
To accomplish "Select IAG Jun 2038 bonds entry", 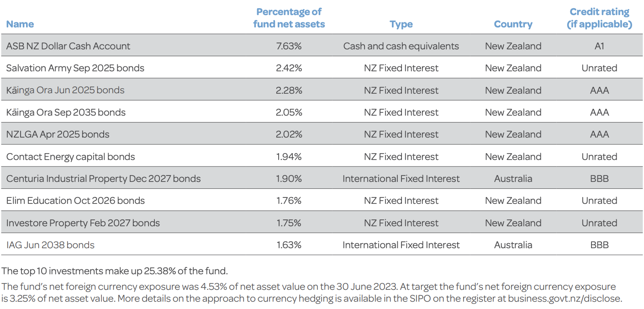I will [x=50, y=245].
